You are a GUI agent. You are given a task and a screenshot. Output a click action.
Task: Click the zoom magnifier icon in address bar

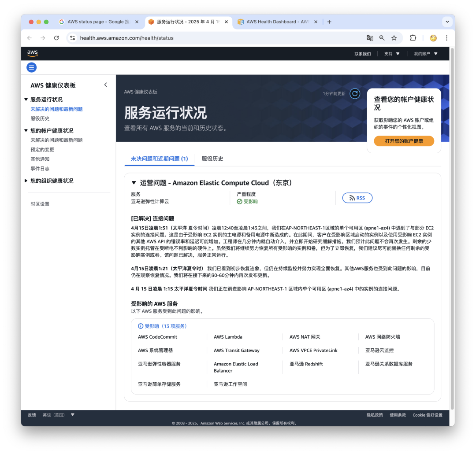[382, 38]
